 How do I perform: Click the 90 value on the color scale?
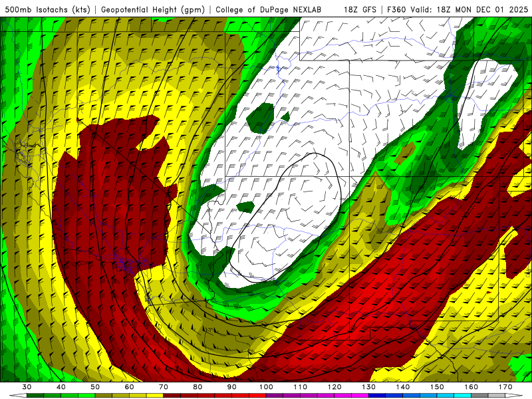tap(232, 387)
